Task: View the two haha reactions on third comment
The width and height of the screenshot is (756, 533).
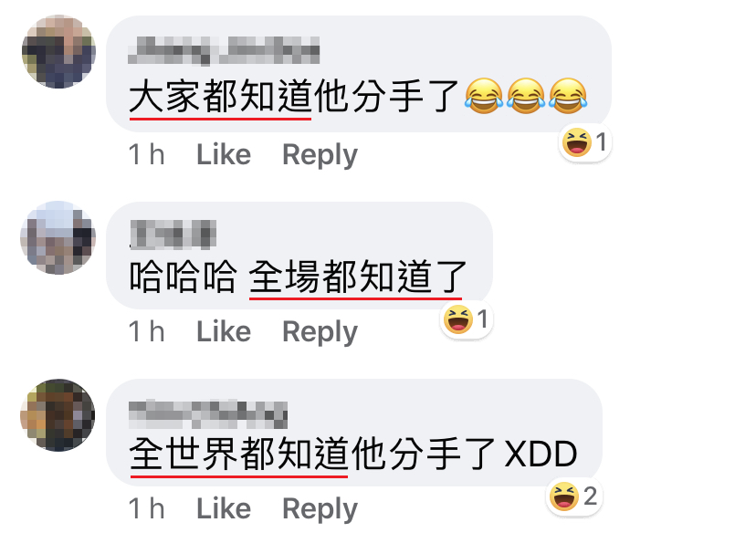Action: click(574, 496)
